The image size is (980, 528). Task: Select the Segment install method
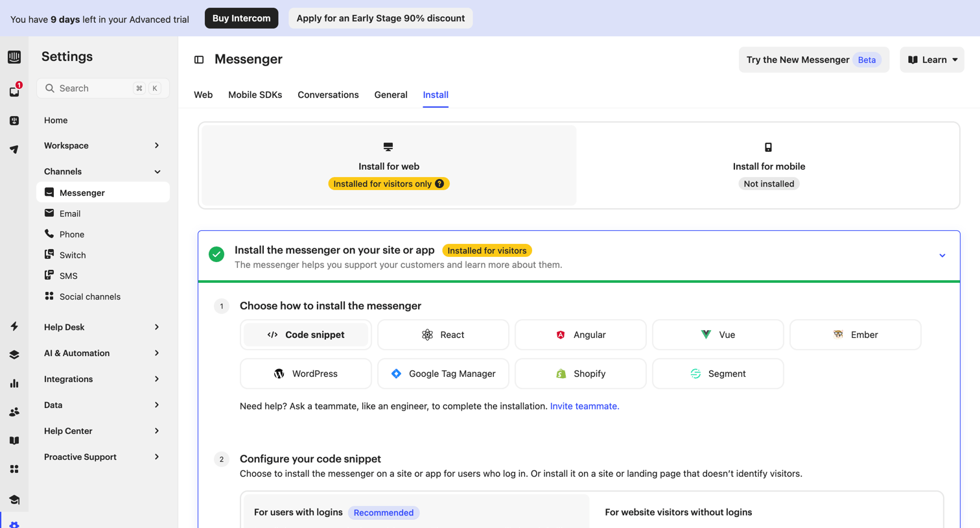click(718, 374)
